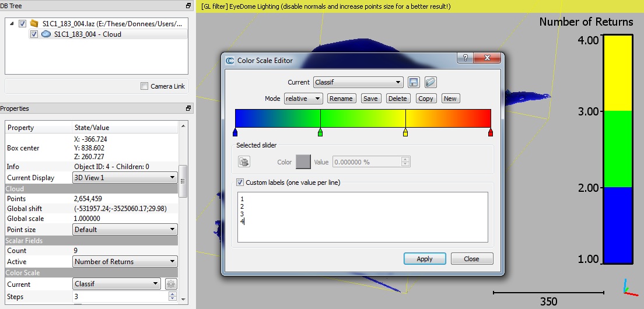The image size is (644, 309).
Task: Click the 350 scale bar label
Action: (548, 301)
